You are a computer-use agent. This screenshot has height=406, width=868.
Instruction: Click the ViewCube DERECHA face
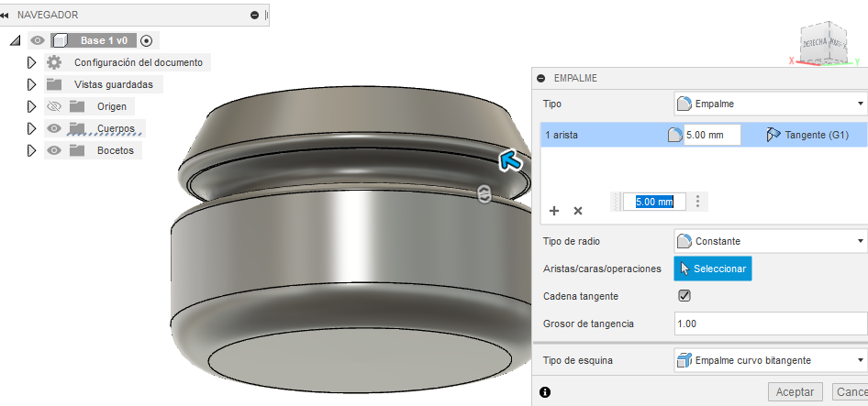tap(814, 43)
